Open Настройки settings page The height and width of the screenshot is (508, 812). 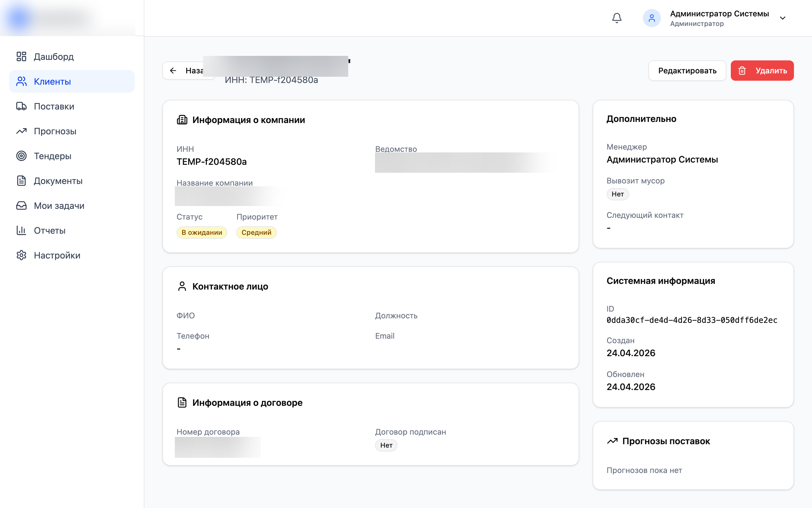(72, 255)
